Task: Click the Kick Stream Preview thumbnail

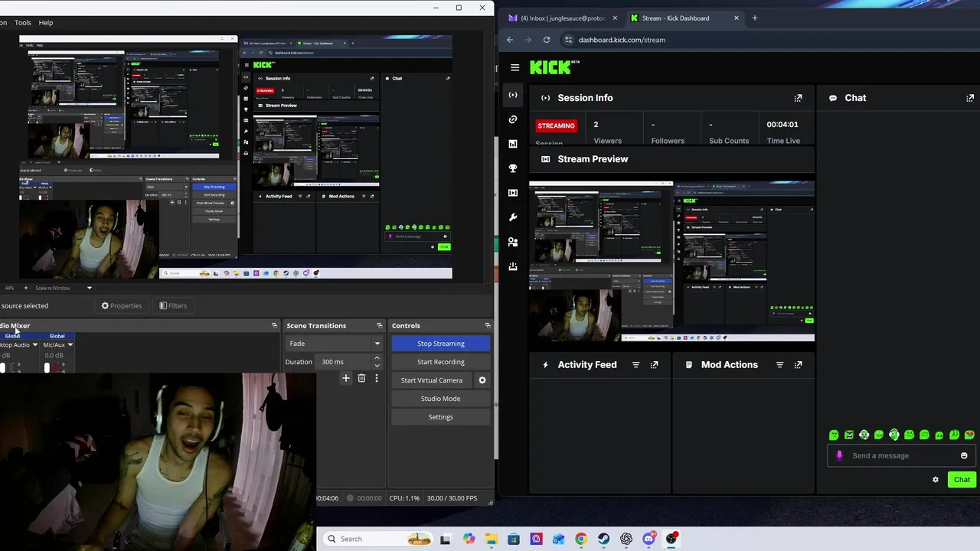Action: point(671,261)
